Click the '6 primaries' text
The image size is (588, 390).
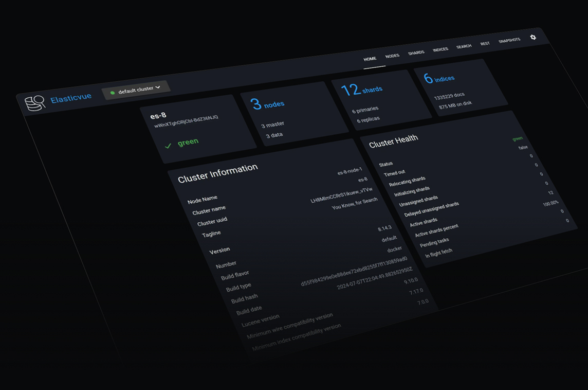pos(365,110)
